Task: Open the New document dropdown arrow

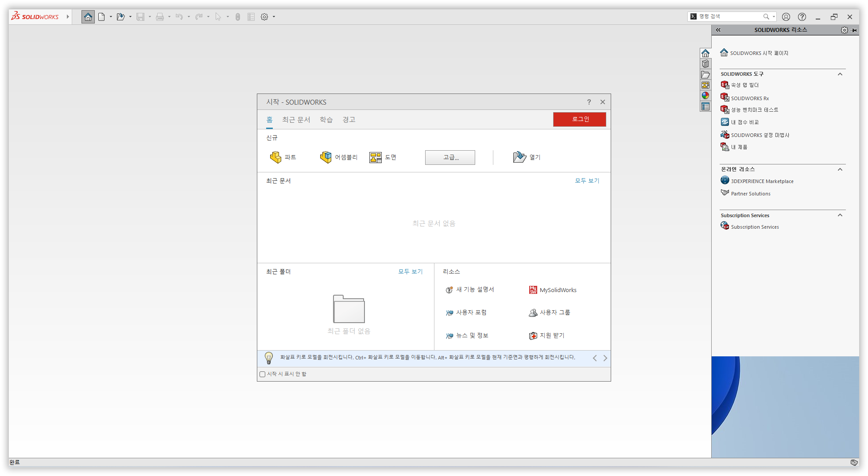Action: 111,17
